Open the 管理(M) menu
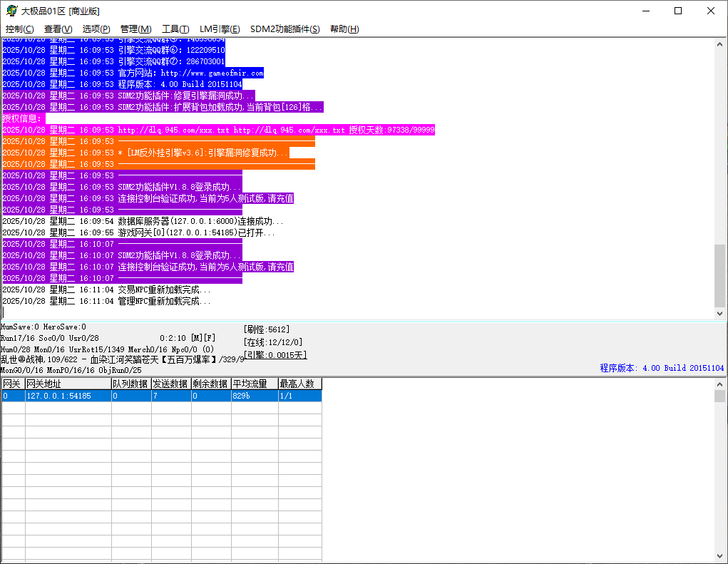The image size is (728, 564). click(x=135, y=29)
